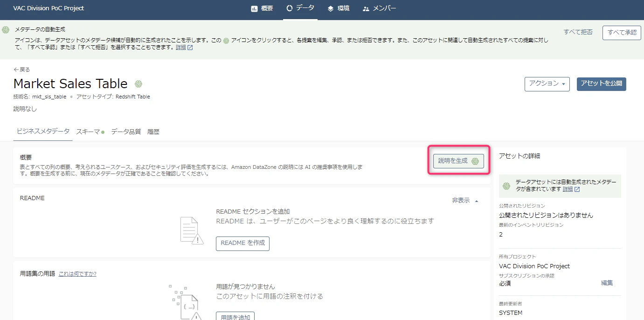Switch to the ビジネスメタデータ tab
644x320 pixels.
(x=43, y=132)
